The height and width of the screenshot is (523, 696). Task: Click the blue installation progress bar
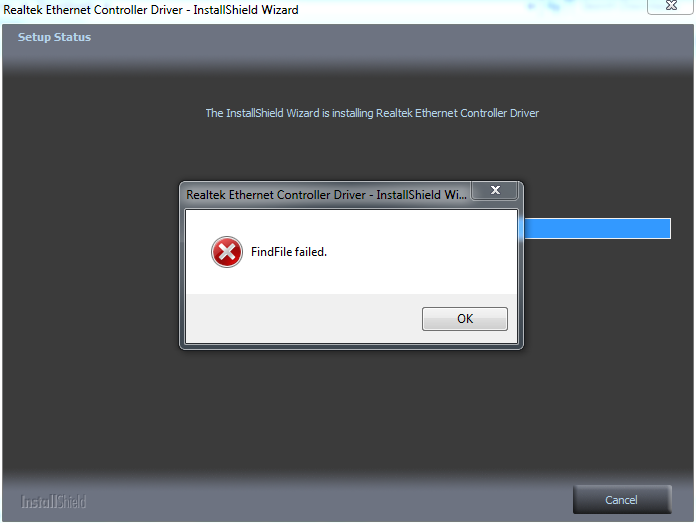click(597, 229)
